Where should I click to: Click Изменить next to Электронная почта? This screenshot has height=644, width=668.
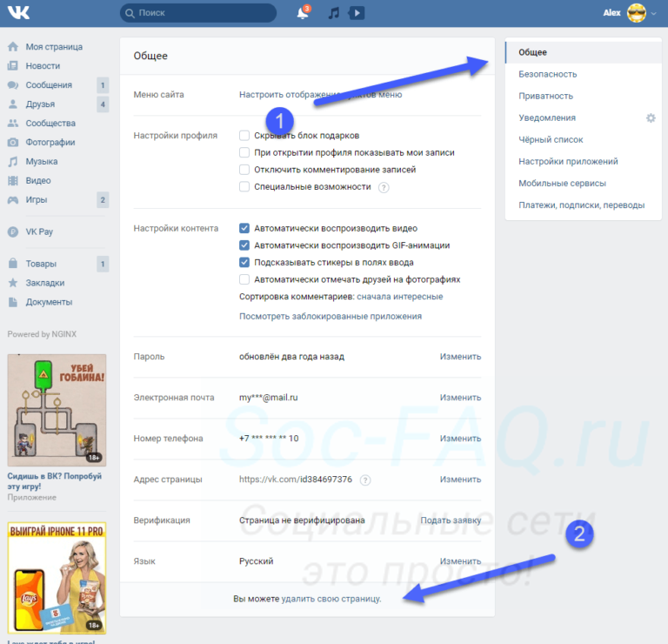coord(460,398)
